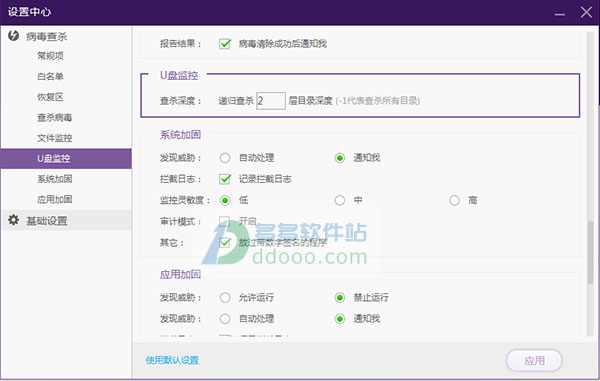
Task: Click 使用默认设置 link
Action: tap(172, 360)
